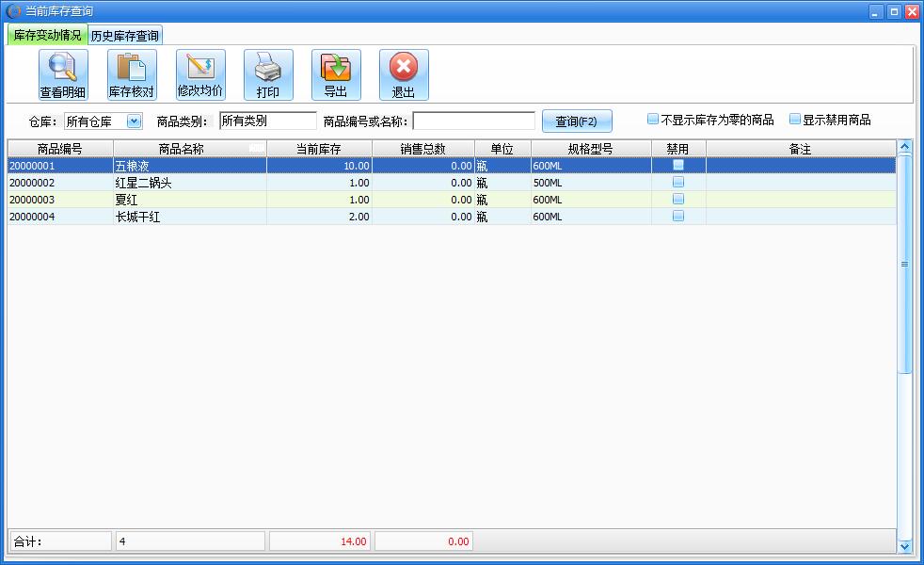Click the 退出 exit icon
Viewport: 924px width, 565px height.
404,75
